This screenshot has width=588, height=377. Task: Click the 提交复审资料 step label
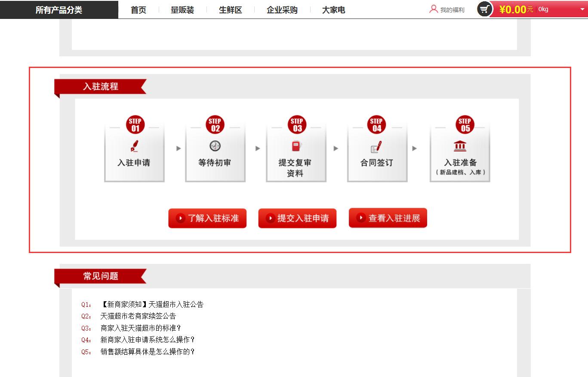[295, 168]
